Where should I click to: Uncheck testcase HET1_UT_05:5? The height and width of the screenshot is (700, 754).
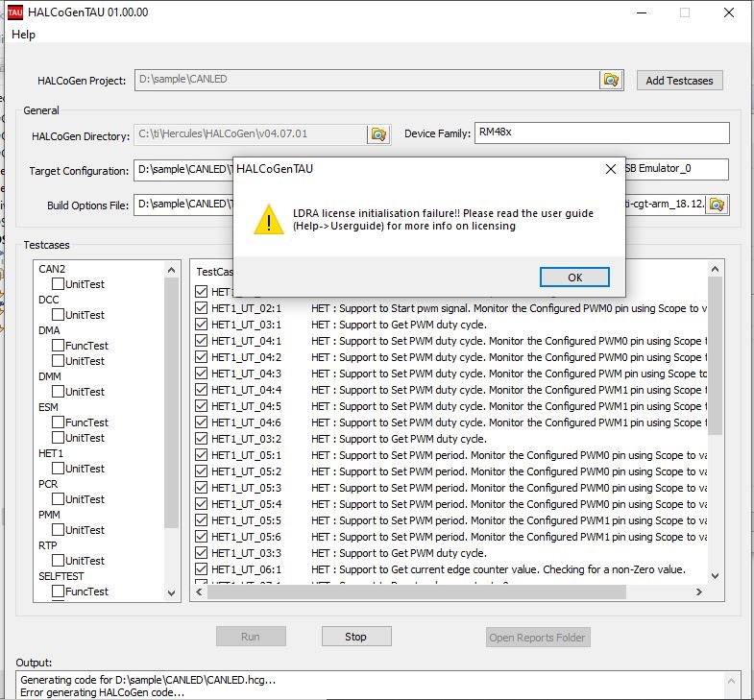(x=202, y=520)
